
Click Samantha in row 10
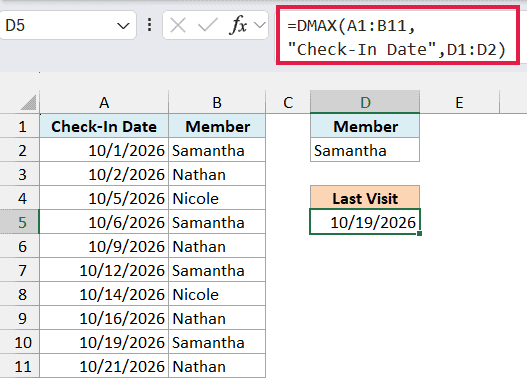217,342
